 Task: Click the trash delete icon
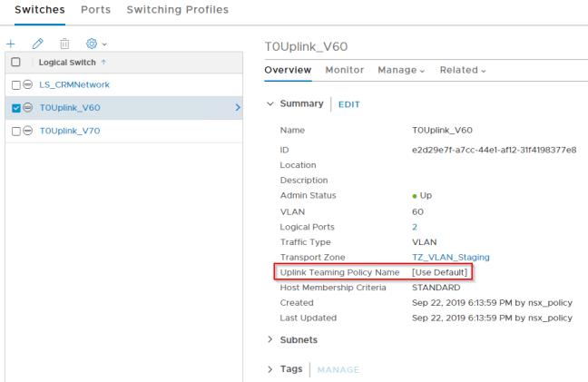pyautogui.click(x=64, y=44)
